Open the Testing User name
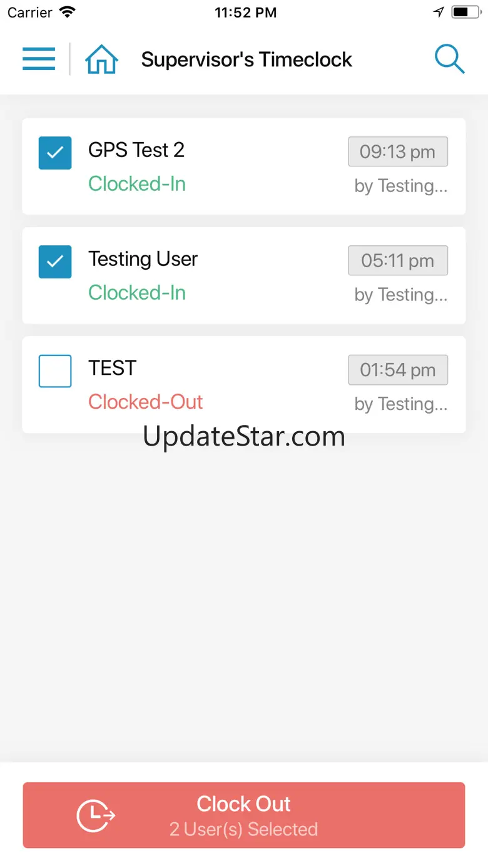Viewport: 488px width, 868px height. point(143,259)
